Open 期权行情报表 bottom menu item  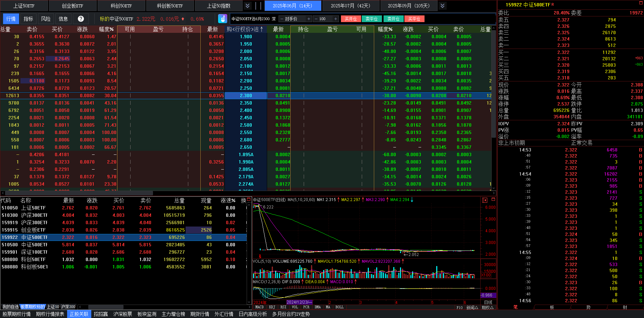click(x=50, y=314)
